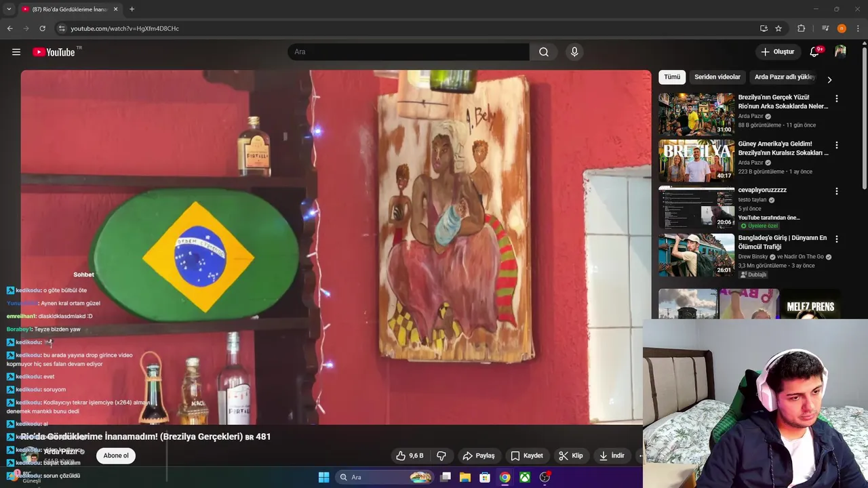
Task: Open Microsoft Store from the taskbar
Action: tap(485, 477)
